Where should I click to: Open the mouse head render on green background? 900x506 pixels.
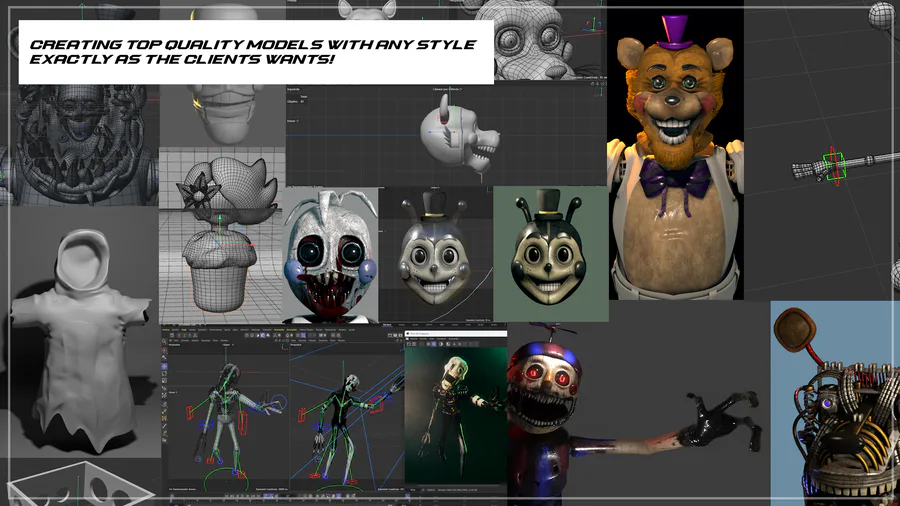(550, 253)
